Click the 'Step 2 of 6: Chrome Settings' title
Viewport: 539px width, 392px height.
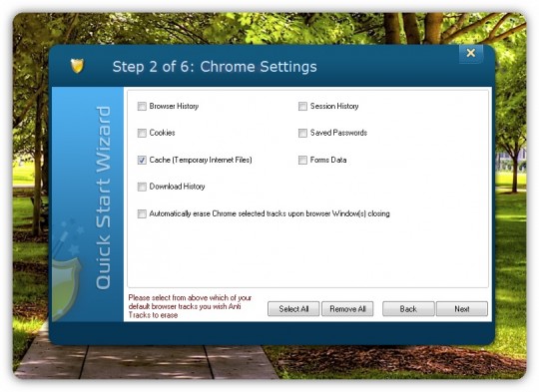click(x=215, y=67)
